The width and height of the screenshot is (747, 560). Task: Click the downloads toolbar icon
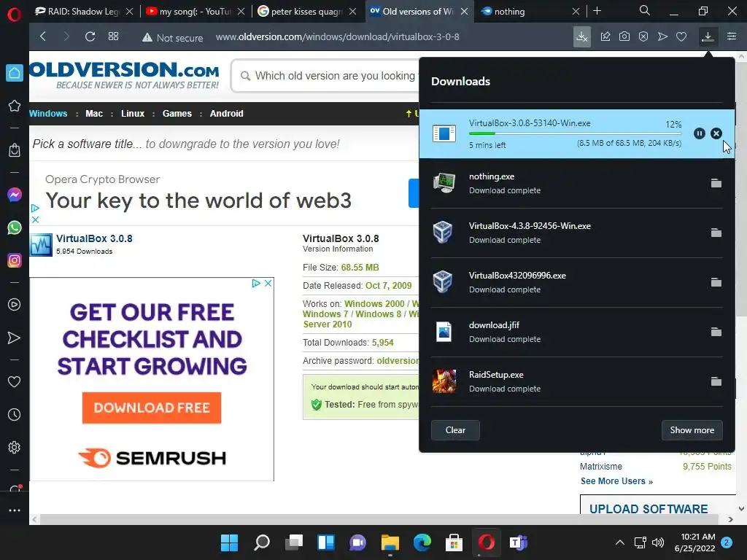[708, 36]
